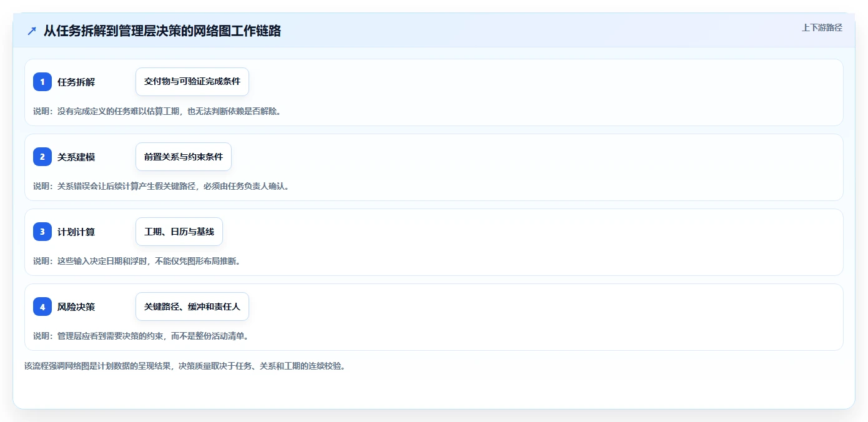The width and height of the screenshot is (868, 422).
Task: Select the step 4 number badge
Action: pos(42,307)
